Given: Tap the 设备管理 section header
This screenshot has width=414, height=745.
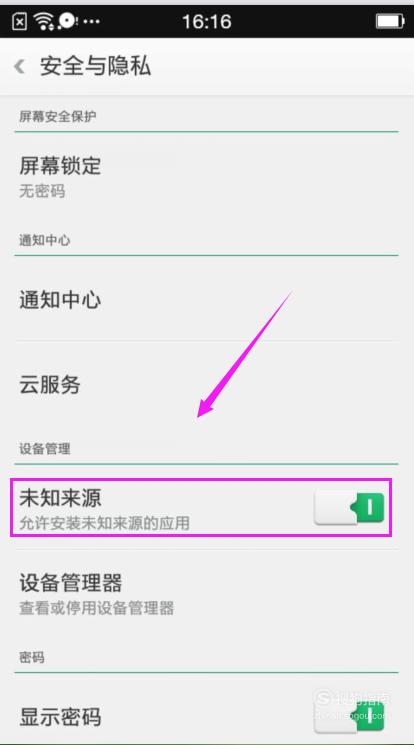Looking at the screenshot, I should point(45,449).
